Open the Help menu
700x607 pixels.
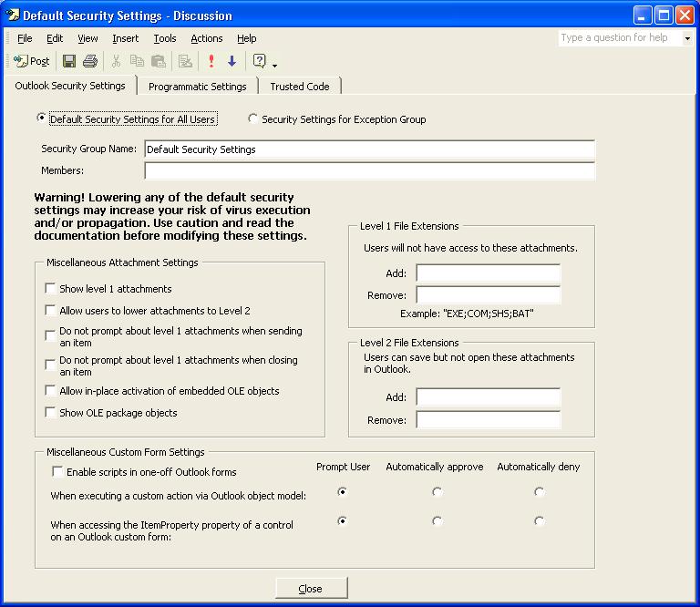[x=246, y=38]
